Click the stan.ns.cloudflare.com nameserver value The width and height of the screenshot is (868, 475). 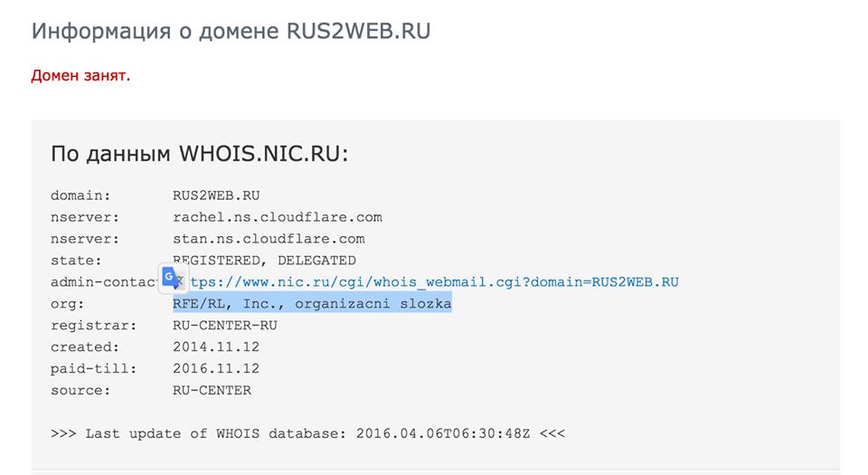(269, 239)
